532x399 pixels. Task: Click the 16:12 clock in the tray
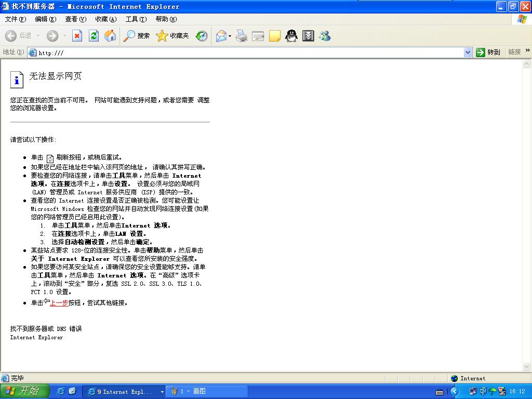click(x=517, y=392)
